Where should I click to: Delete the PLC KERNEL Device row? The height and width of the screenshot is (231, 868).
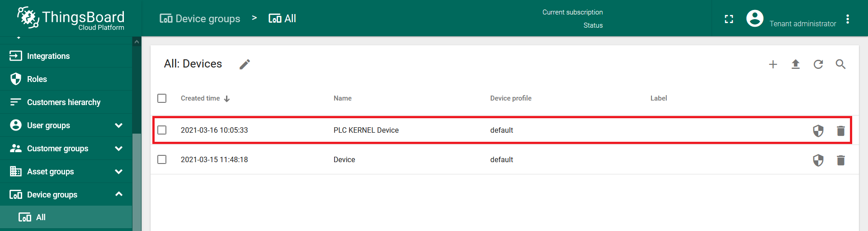[840, 130]
